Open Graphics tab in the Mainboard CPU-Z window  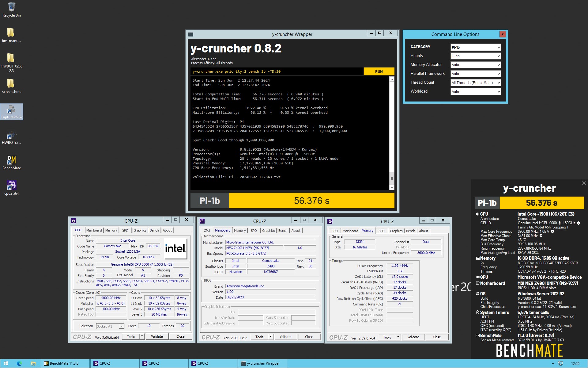pyautogui.click(x=269, y=231)
